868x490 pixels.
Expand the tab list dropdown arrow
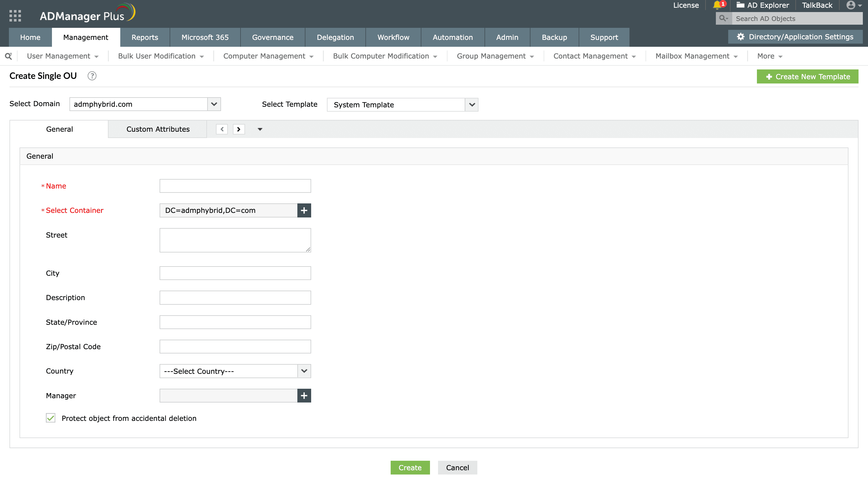click(x=260, y=129)
